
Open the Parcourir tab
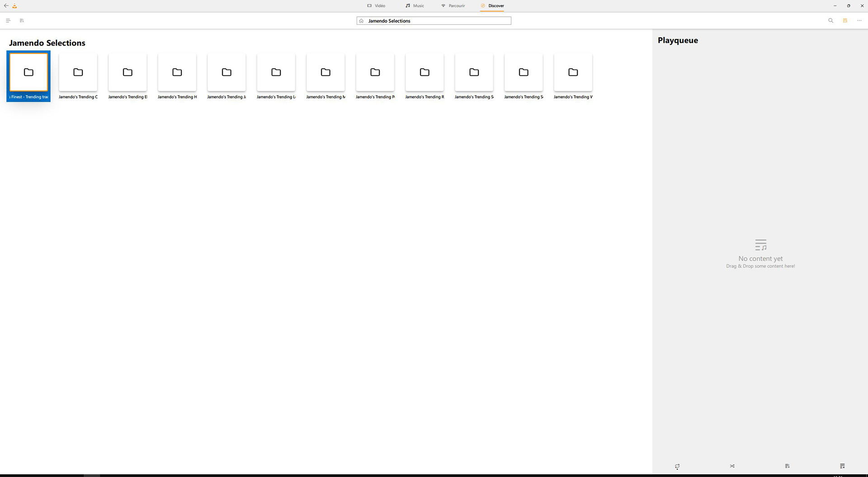point(453,6)
